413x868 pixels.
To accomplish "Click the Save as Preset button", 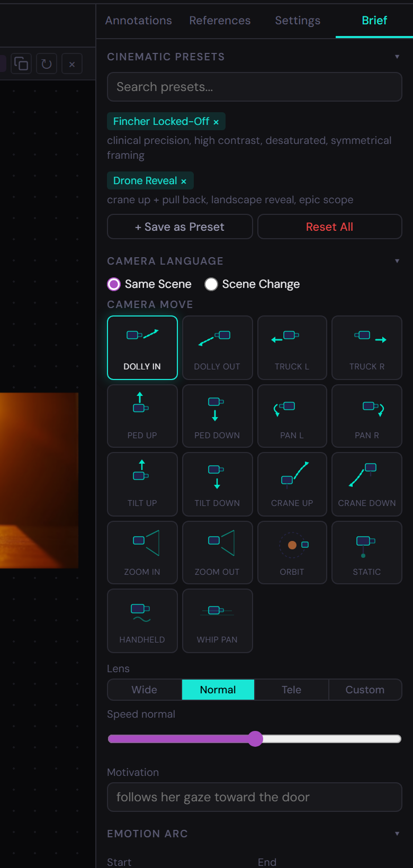I will click(x=179, y=227).
